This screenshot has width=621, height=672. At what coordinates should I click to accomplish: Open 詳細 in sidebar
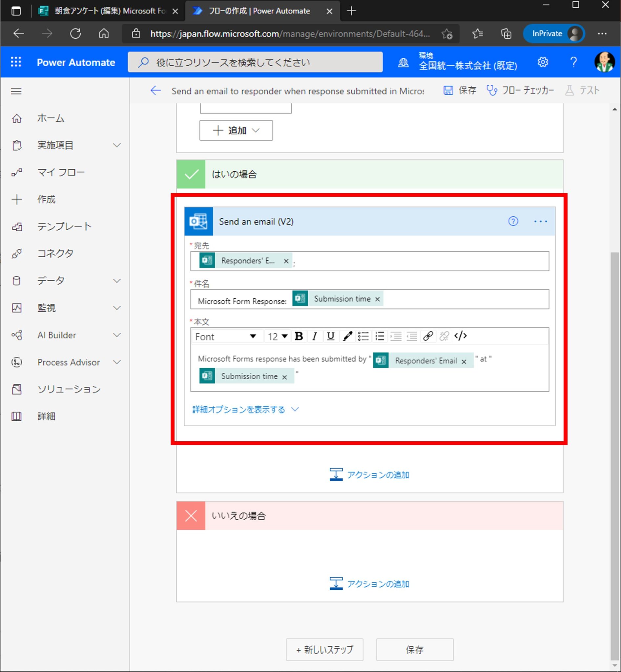coord(46,416)
